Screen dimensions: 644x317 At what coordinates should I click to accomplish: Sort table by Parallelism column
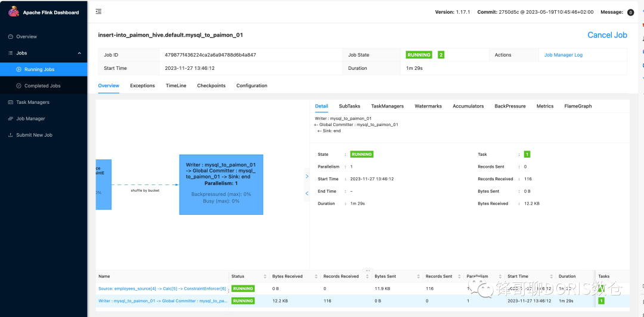pyautogui.click(x=500, y=276)
